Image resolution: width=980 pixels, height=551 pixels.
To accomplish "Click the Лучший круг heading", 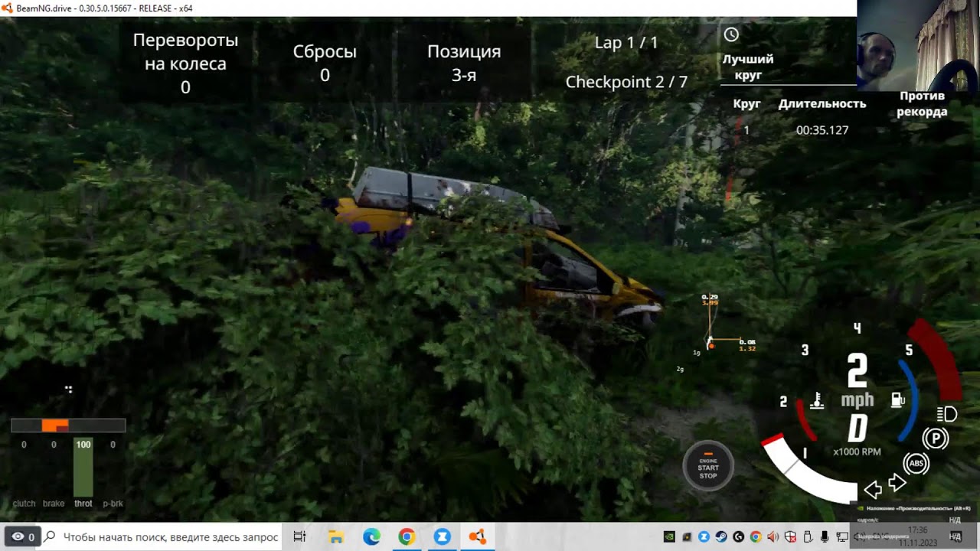I will click(x=748, y=67).
